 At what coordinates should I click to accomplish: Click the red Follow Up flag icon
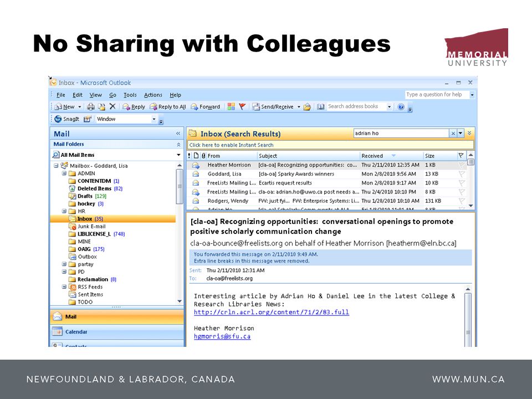click(242, 107)
